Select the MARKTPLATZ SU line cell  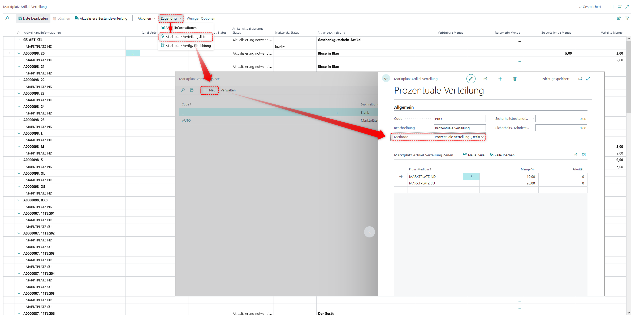coord(435,183)
